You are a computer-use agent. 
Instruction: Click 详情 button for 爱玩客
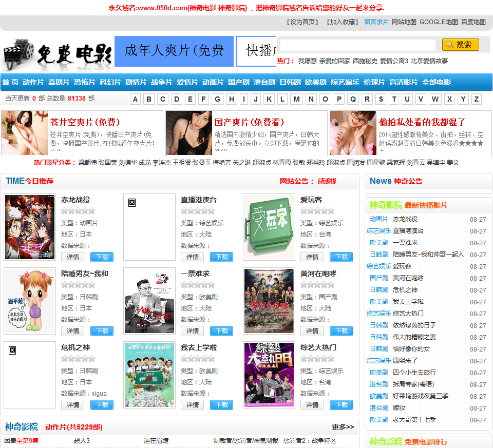312,257
